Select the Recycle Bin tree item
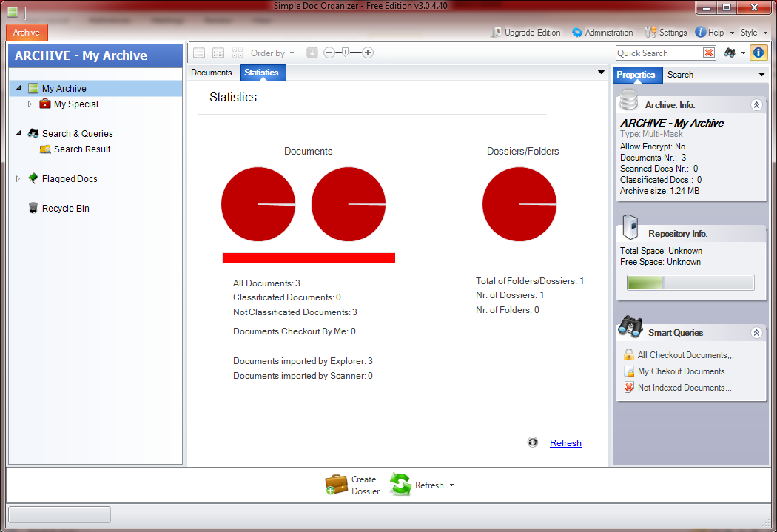 65,209
